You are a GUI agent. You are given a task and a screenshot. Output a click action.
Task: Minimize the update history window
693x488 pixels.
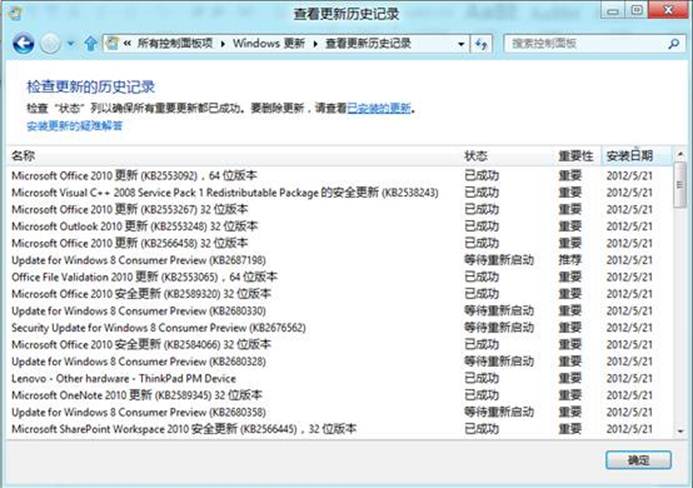[612, 11]
